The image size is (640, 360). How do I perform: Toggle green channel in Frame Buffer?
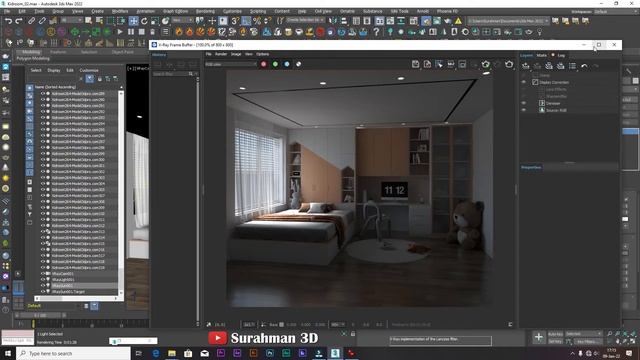(275, 64)
